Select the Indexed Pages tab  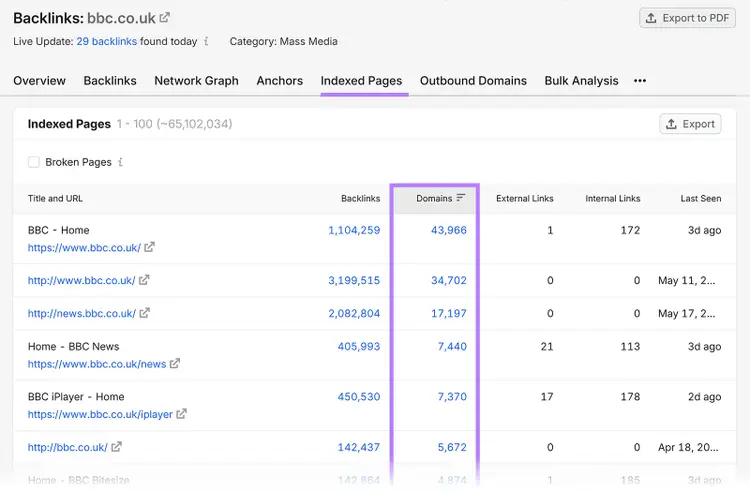click(361, 81)
